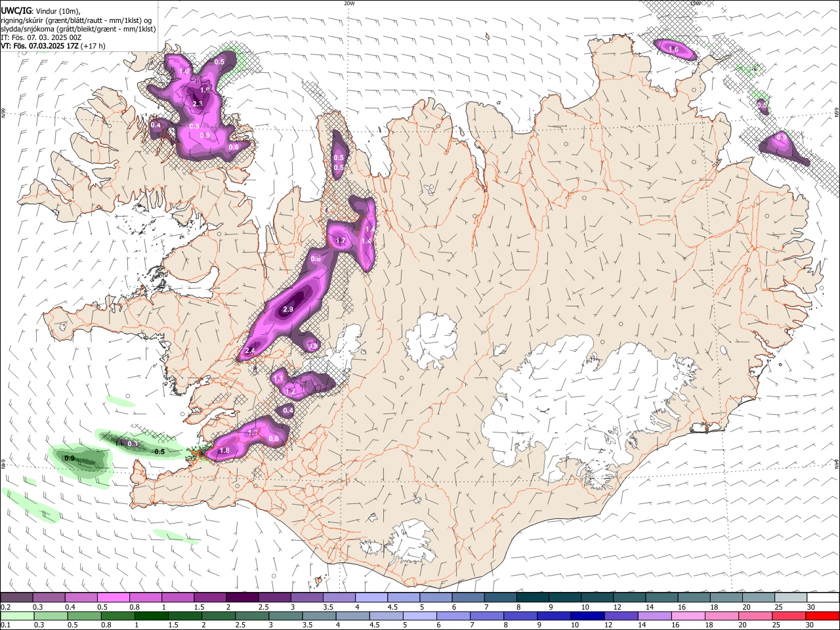Click the dark mauve 0.2–0.3 snow legend swatch
Screen dimensions: 840x630
[16, 598]
